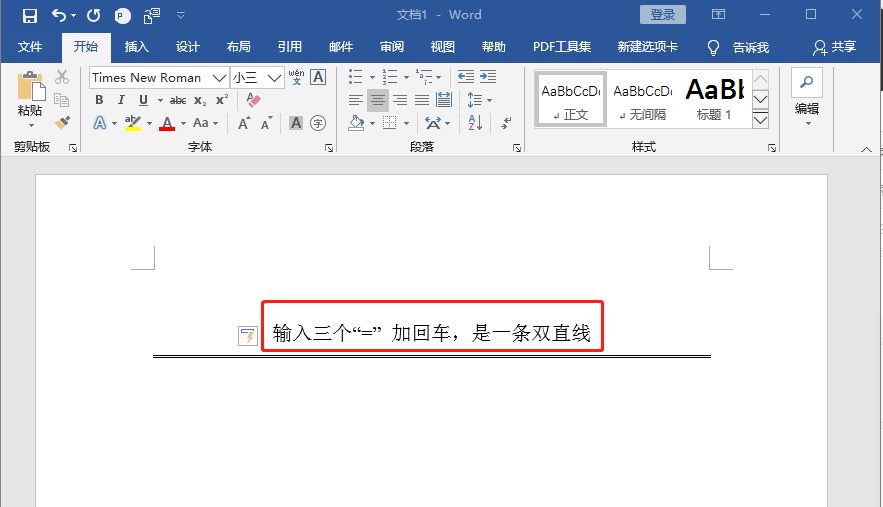The image size is (883, 507).
Task: Apply yellow text highlight color
Action: (133, 123)
